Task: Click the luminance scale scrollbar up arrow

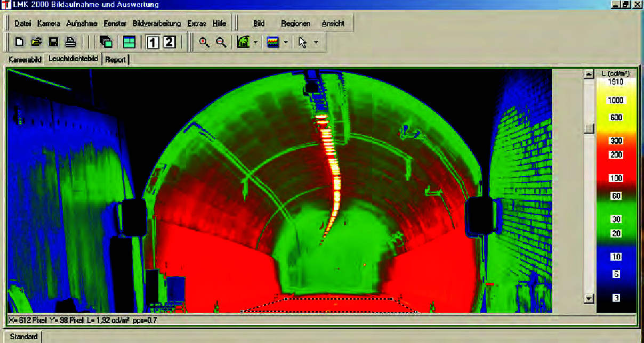Action: tap(589, 75)
